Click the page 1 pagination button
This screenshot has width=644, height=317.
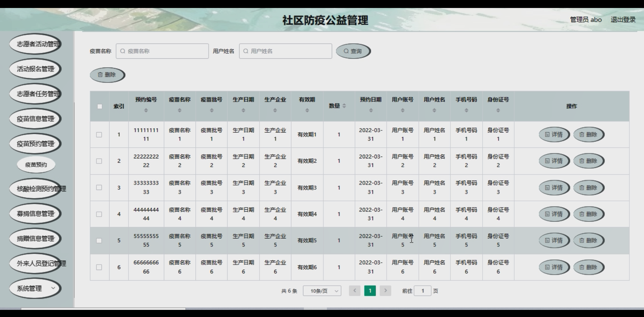click(x=370, y=291)
